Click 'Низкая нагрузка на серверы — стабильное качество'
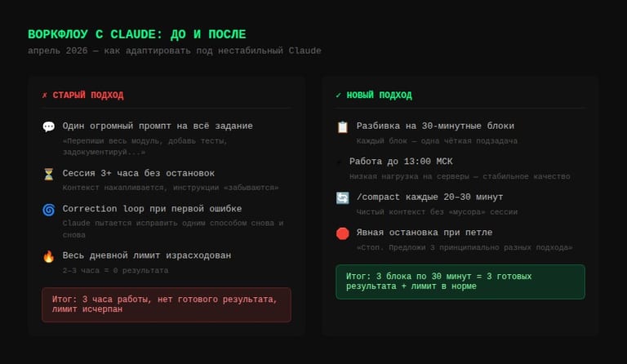The width and height of the screenshot is (627, 364). tap(460, 176)
